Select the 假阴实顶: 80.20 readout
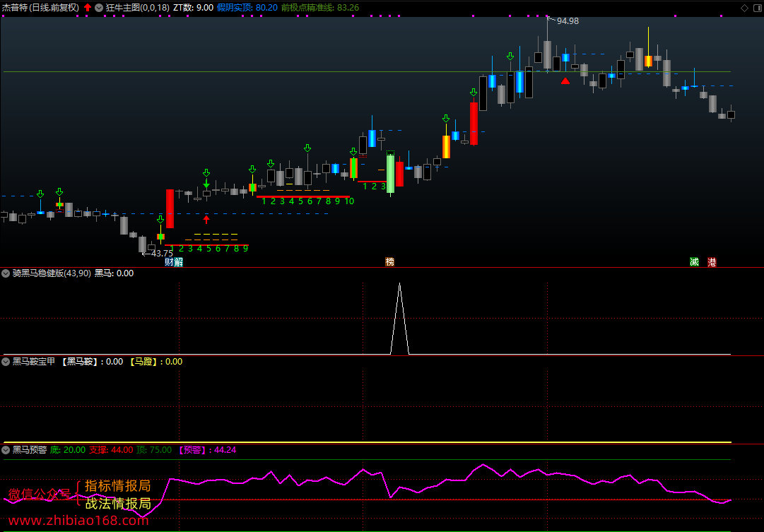Screen dimensions: 764x532 (x=247, y=8)
